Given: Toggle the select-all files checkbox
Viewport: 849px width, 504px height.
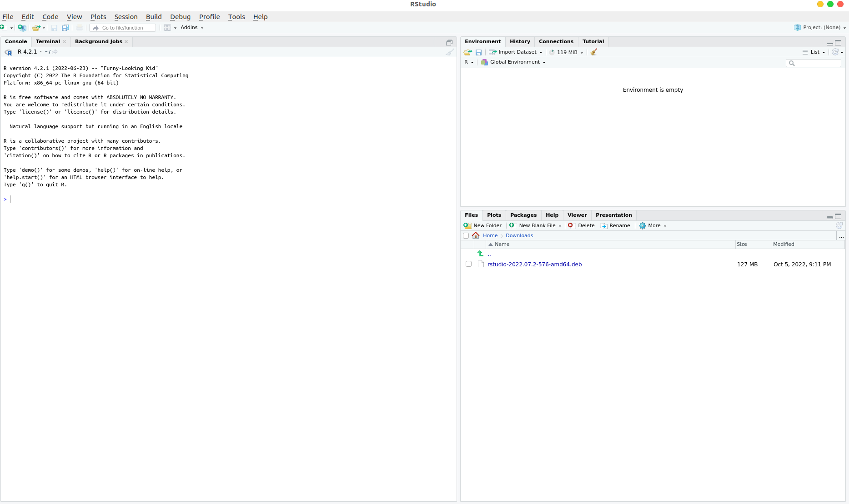Looking at the screenshot, I should pos(466,235).
